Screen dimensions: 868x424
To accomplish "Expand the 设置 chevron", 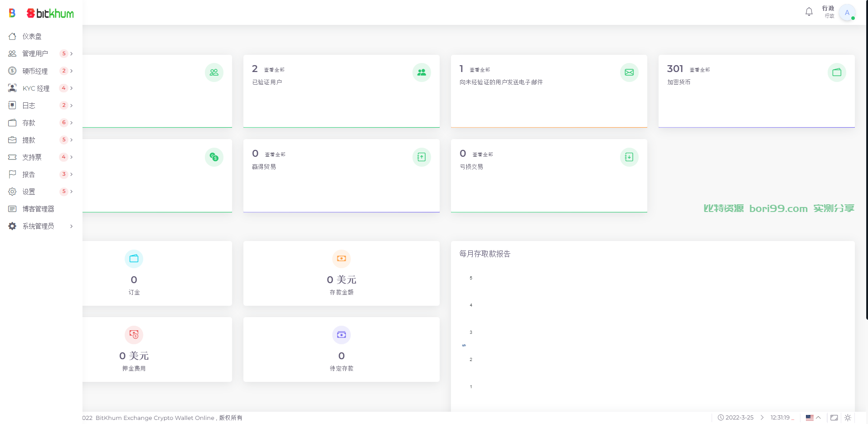I will tap(71, 191).
